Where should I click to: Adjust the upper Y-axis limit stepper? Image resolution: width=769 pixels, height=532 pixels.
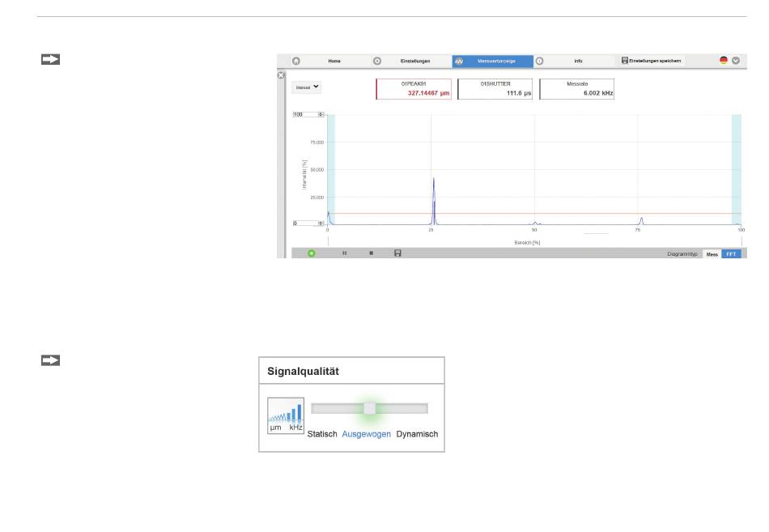point(321,114)
